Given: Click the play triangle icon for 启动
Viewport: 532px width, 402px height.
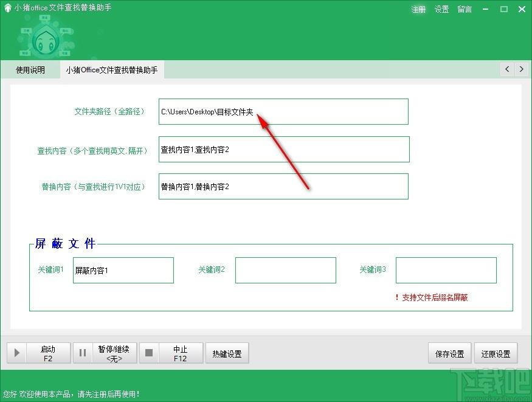Looking at the screenshot, I should (16, 353).
